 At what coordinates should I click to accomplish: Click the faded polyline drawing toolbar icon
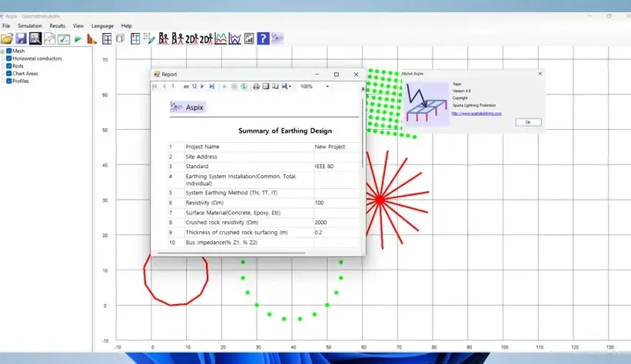49,38
